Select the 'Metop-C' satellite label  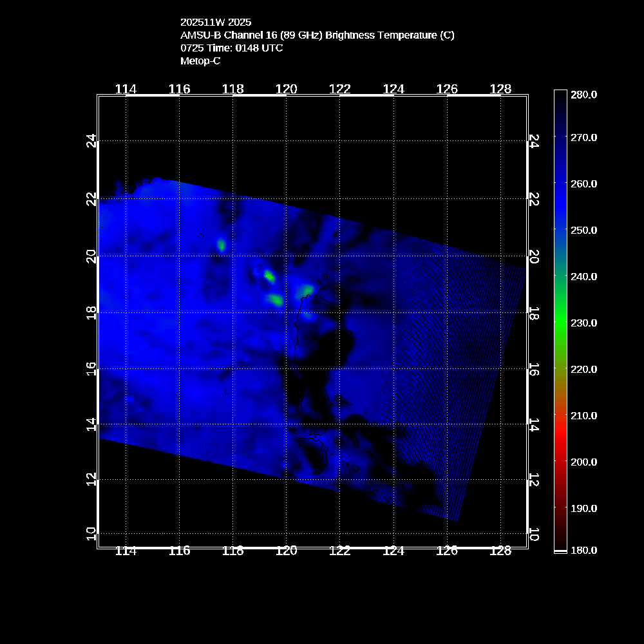pos(200,61)
